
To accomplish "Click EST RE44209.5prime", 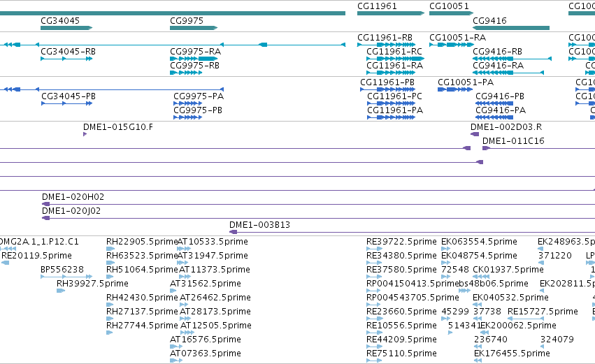I will tap(374, 347).
